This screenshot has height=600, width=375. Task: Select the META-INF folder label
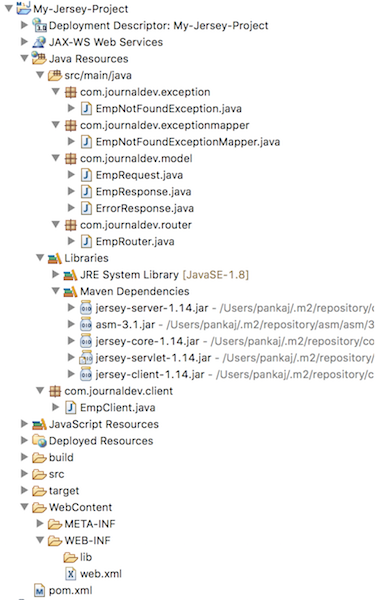point(90,524)
